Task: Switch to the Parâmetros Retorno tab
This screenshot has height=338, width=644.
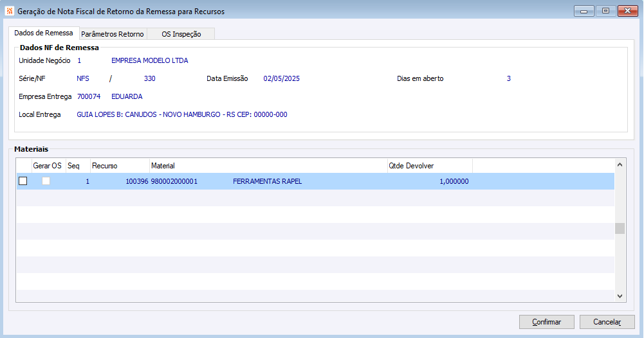Action: click(113, 34)
